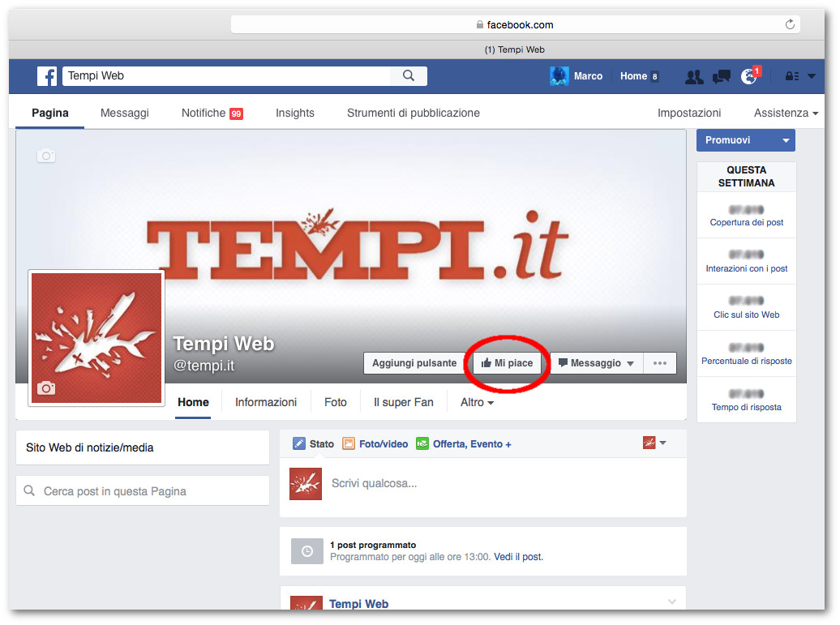The width and height of the screenshot is (840, 625).
Task: Open the Tempi Web post author link
Action: 358,604
